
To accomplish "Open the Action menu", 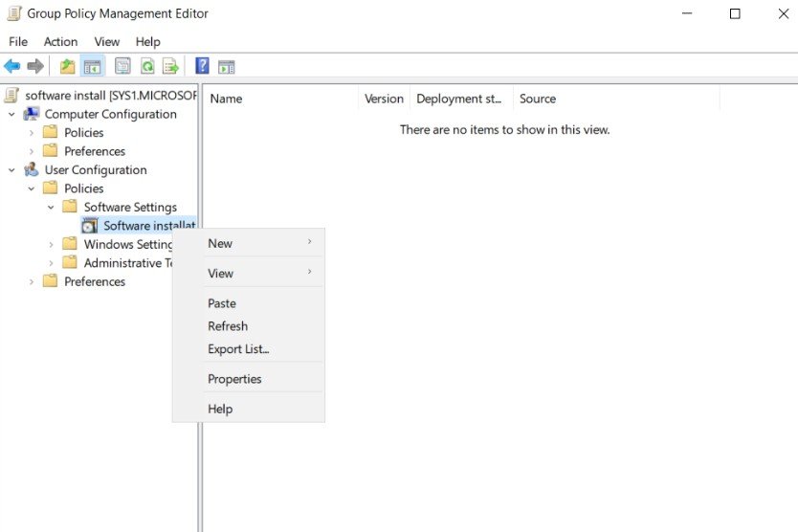I will [x=60, y=42].
